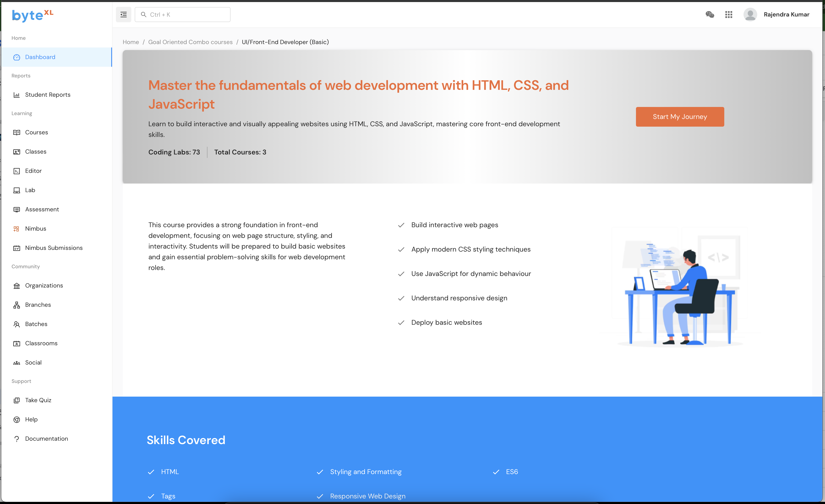Click the Take Quiz icon

16,400
